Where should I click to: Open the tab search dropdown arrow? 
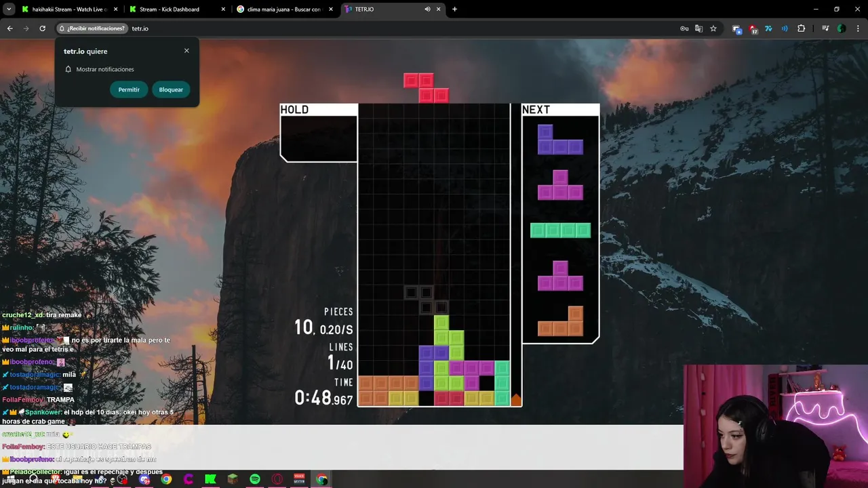(9, 9)
